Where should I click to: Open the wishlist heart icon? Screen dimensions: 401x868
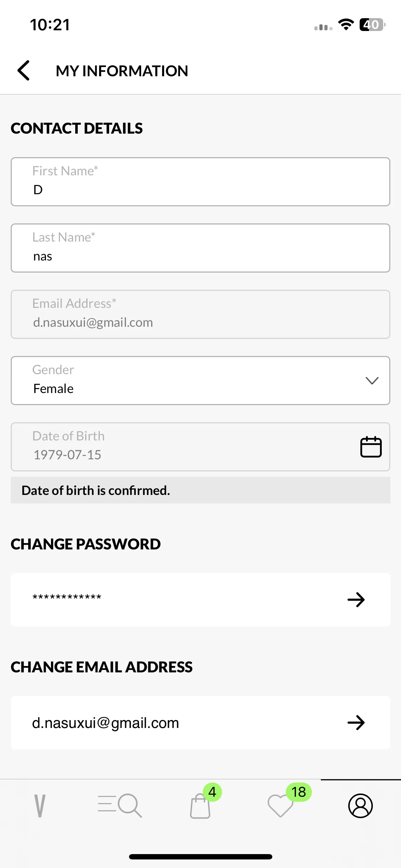pyautogui.click(x=280, y=806)
